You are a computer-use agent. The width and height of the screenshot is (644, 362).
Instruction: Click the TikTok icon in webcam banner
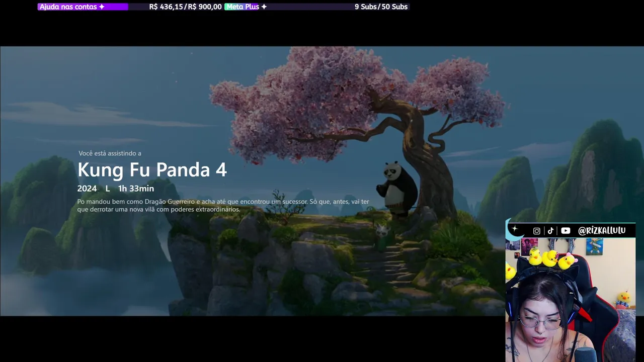550,231
